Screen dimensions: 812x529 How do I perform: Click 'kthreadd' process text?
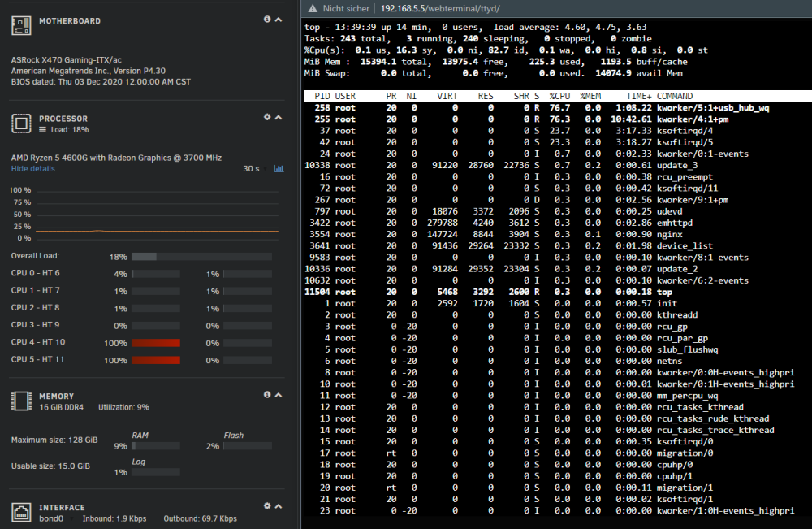(677, 315)
